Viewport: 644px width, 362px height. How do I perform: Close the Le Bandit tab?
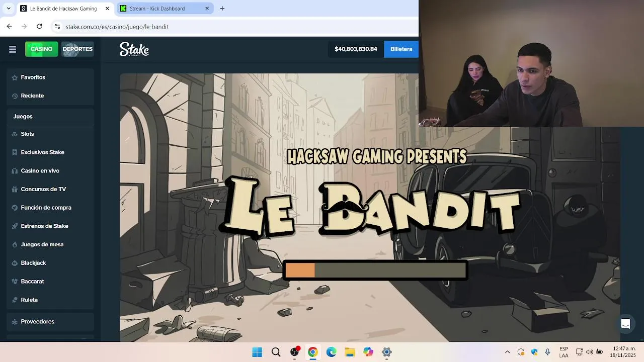[107, 9]
